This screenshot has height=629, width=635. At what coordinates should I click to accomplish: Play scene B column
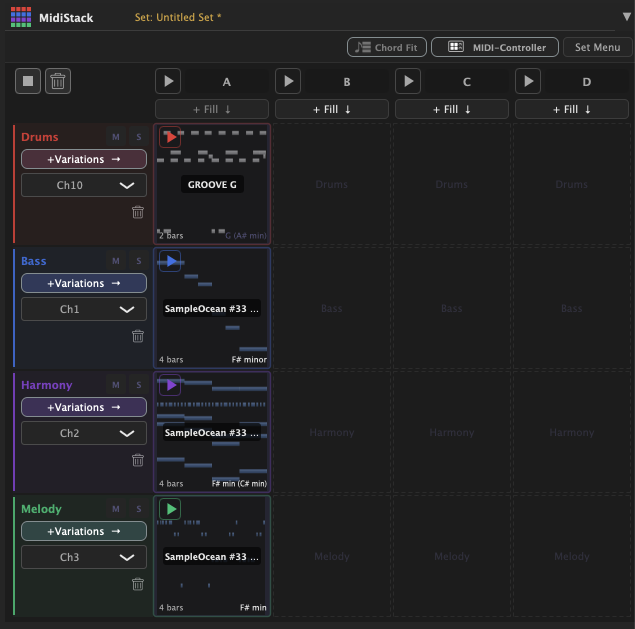tap(288, 81)
